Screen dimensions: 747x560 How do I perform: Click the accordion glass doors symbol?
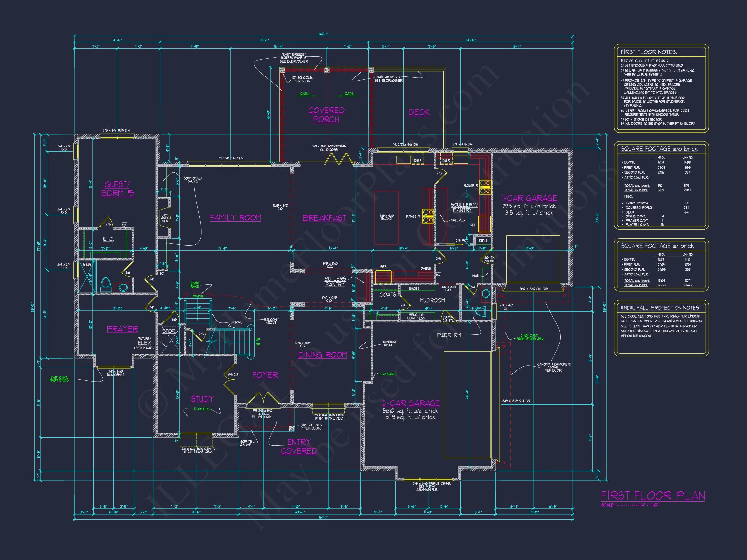pyautogui.click(x=339, y=159)
